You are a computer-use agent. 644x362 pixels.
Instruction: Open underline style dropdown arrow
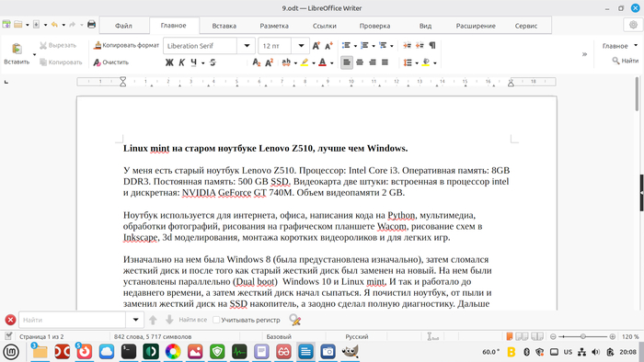click(x=203, y=62)
